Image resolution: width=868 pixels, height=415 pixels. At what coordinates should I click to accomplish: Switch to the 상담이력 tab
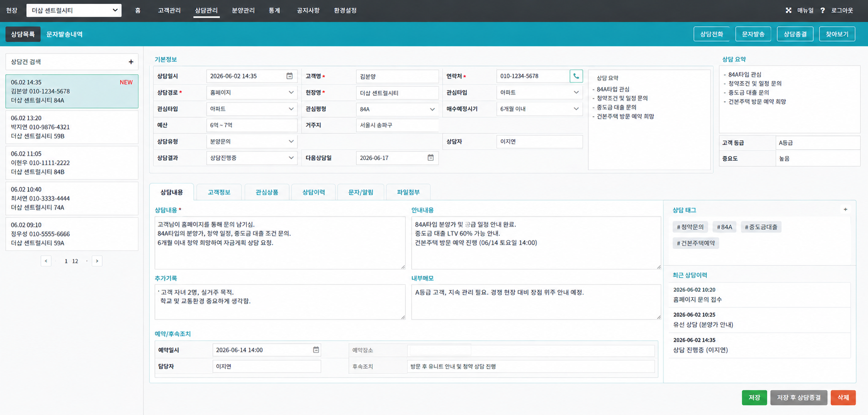314,192
